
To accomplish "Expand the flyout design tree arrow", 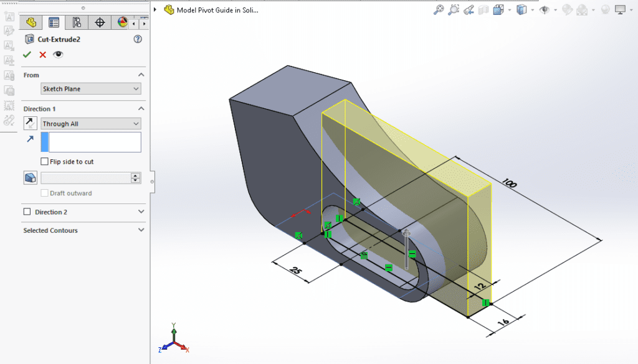I will point(155,10).
